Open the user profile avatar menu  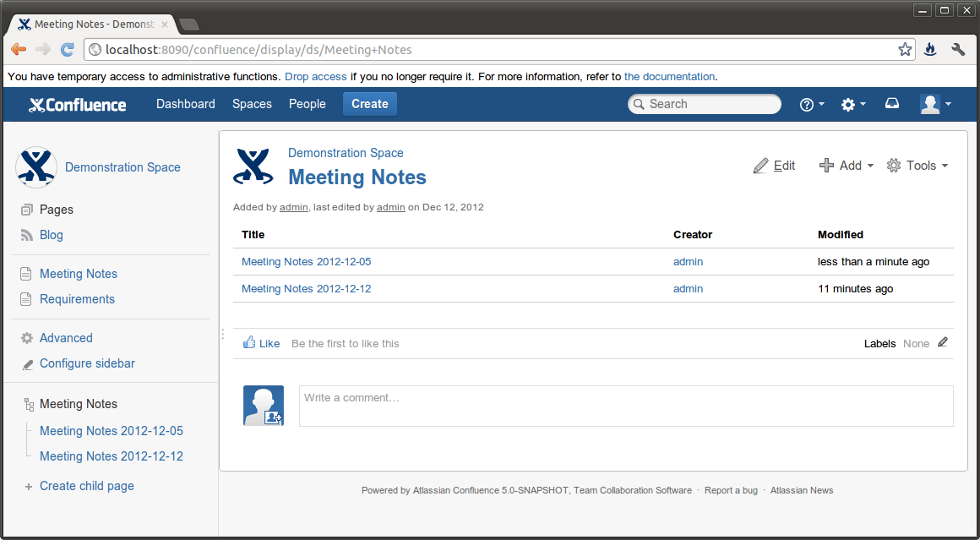[935, 104]
